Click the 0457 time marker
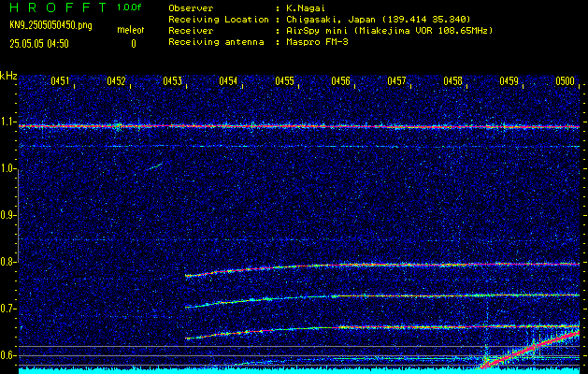Image resolution: width=588 pixels, height=374 pixels. (x=396, y=80)
